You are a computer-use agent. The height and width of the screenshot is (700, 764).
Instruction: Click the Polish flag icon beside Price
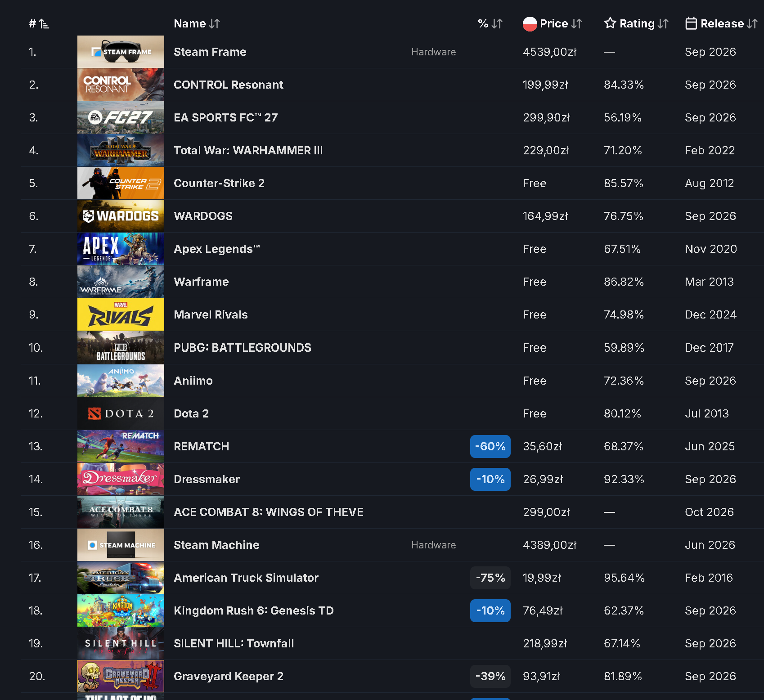click(x=530, y=24)
